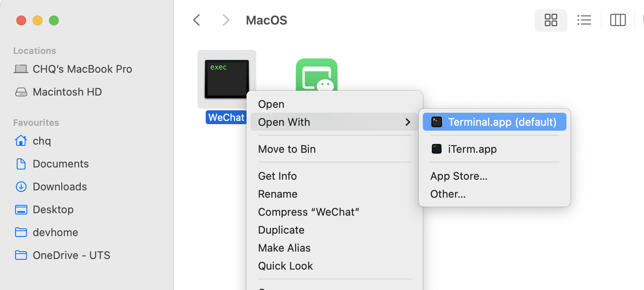Open Downloads folder in sidebar
The height and width of the screenshot is (290, 644).
click(x=60, y=187)
